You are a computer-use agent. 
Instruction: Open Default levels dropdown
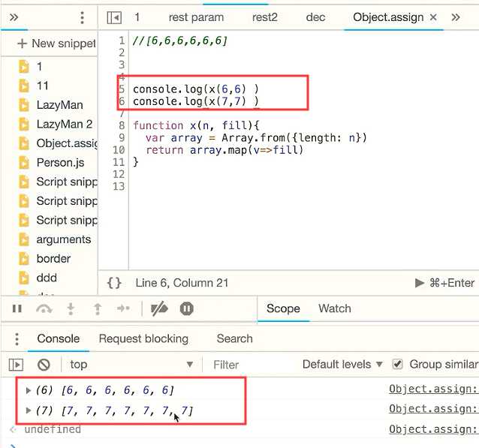point(342,364)
